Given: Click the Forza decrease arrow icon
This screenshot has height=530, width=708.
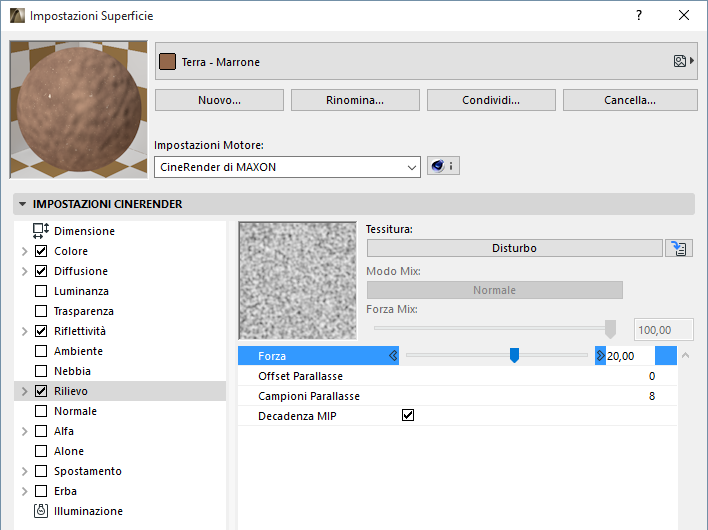Looking at the screenshot, I should pyautogui.click(x=394, y=355).
